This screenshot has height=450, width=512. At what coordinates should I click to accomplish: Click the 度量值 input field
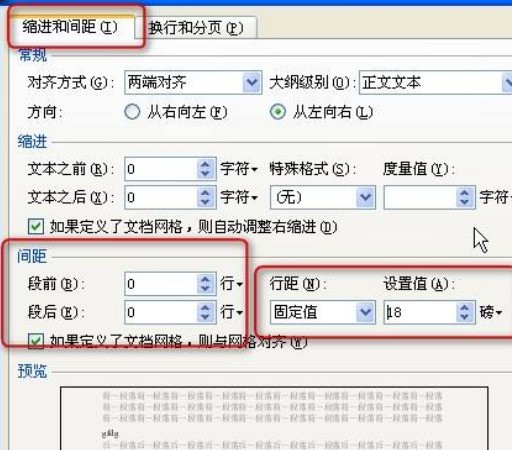(421, 198)
